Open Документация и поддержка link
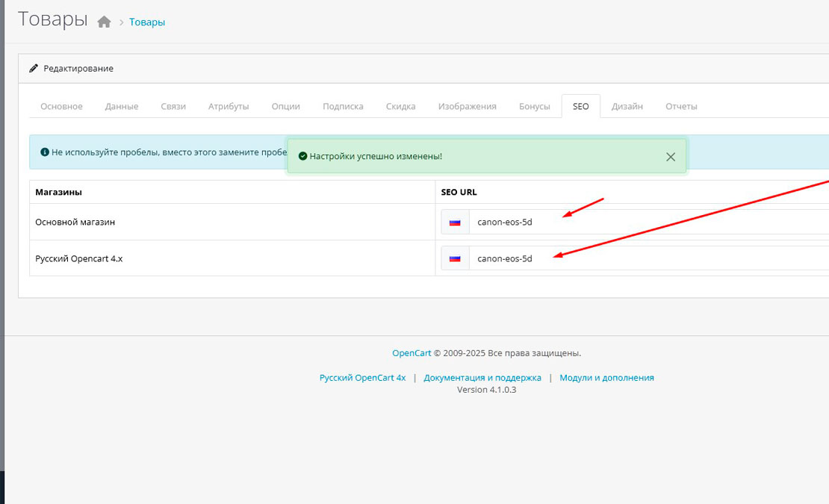 point(482,378)
